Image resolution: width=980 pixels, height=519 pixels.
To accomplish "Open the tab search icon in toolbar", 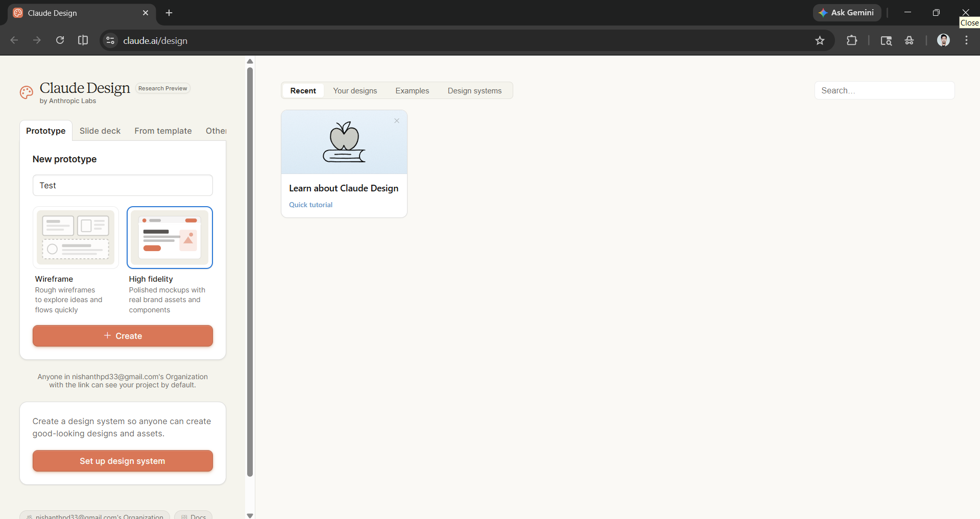I will [886, 40].
